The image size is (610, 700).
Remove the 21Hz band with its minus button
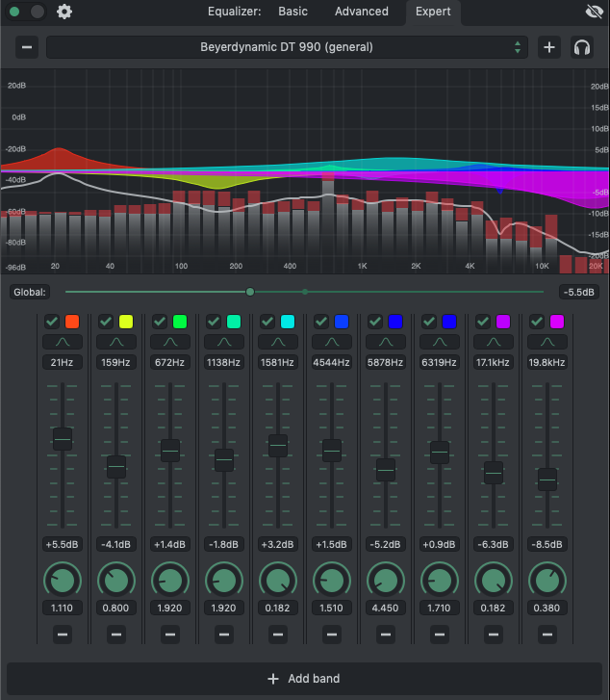click(x=63, y=635)
